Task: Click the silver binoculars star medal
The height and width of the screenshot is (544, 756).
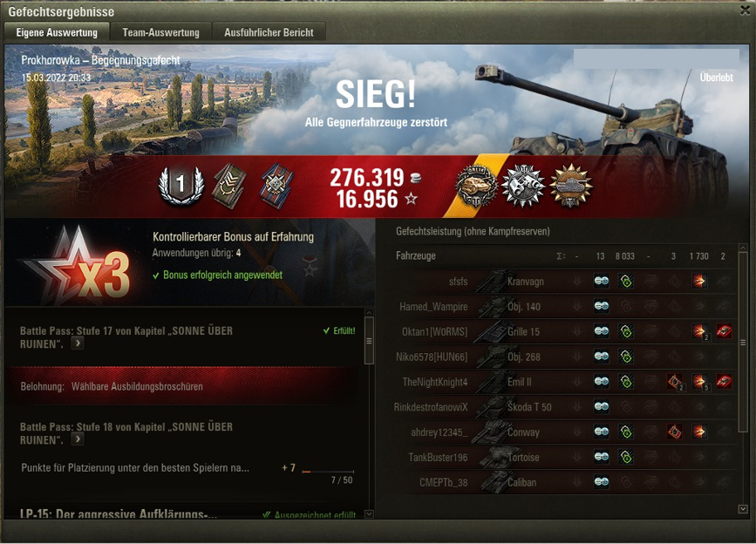Action: [523, 186]
